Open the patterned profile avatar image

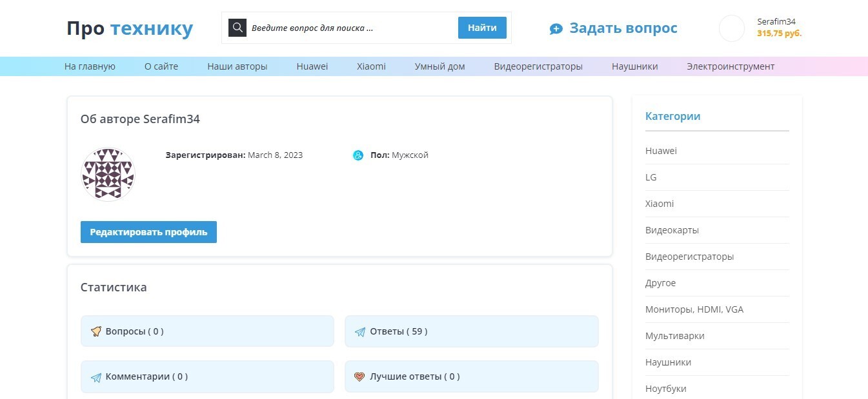108,174
